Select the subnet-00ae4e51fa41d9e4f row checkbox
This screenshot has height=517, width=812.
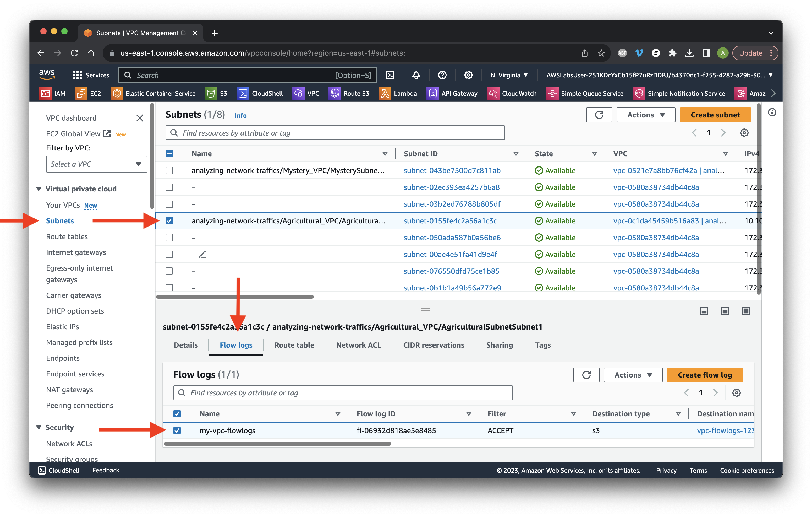pos(169,255)
